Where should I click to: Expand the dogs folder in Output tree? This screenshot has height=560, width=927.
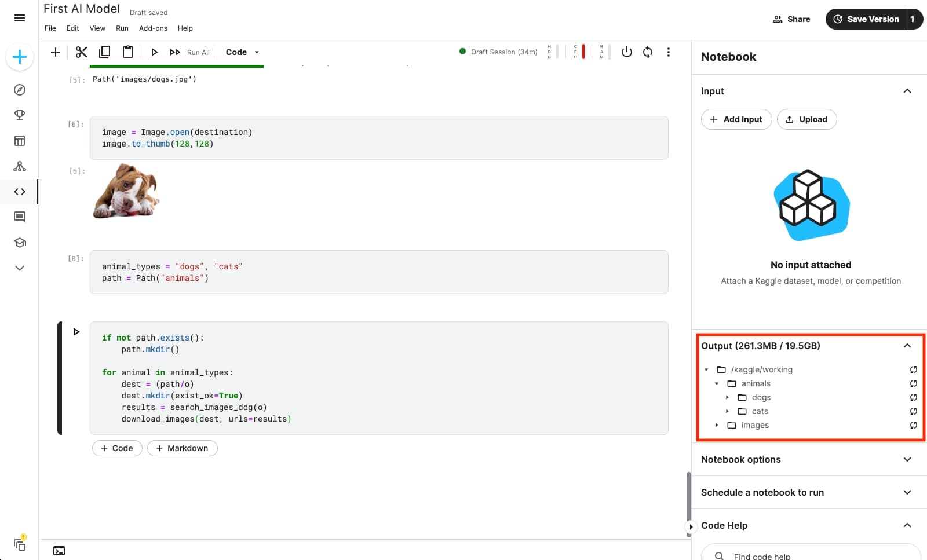point(728,397)
